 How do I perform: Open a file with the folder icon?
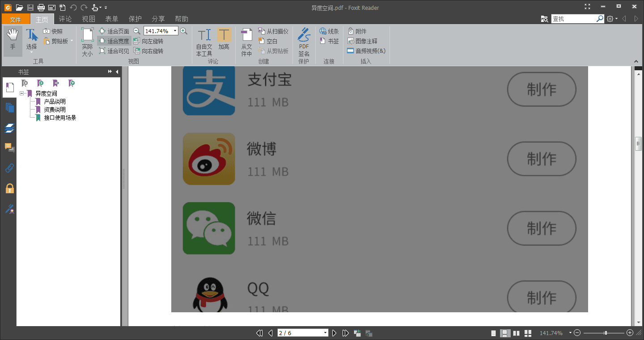(19, 7)
